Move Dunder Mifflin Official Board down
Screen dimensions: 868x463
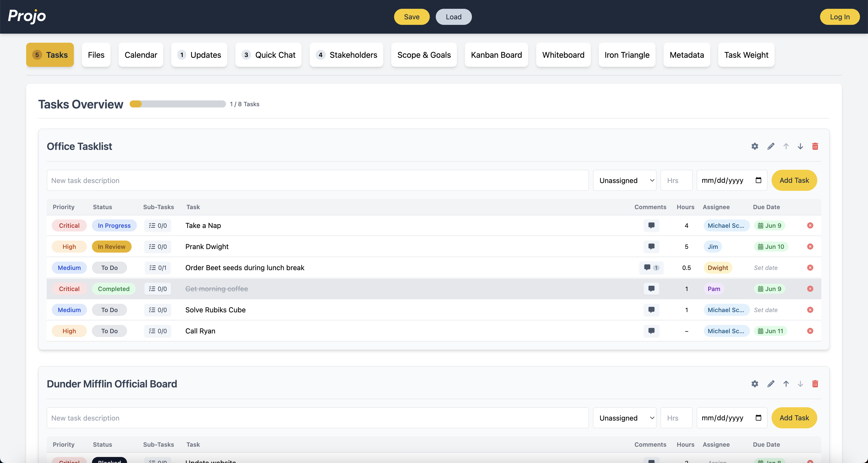coord(800,384)
